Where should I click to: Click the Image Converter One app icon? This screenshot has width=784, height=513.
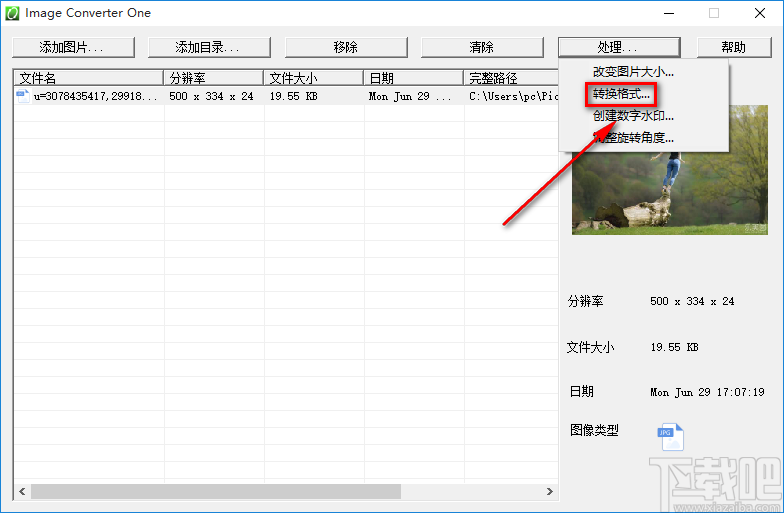coord(12,13)
